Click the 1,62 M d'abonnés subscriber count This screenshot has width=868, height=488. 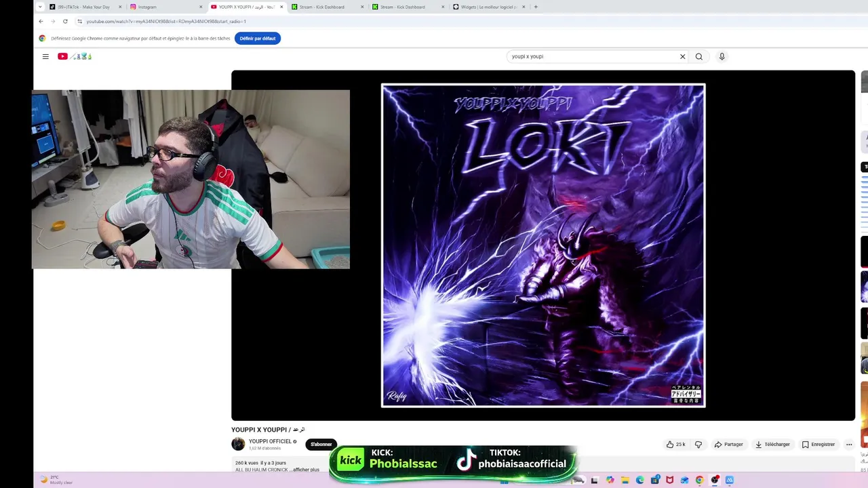(264, 449)
